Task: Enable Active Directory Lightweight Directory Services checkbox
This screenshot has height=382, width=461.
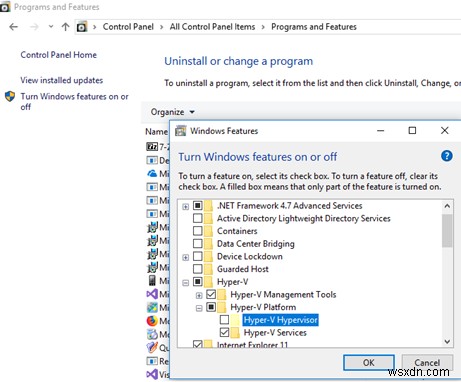Action: tap(198, 218)
